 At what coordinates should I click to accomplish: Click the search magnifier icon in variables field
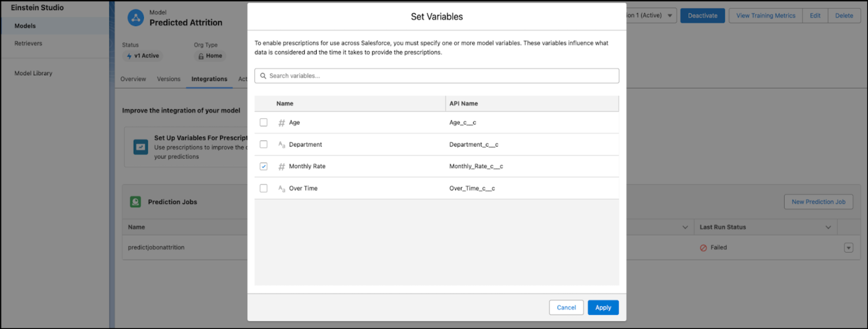pyautogui.click(x=263, y=76)
